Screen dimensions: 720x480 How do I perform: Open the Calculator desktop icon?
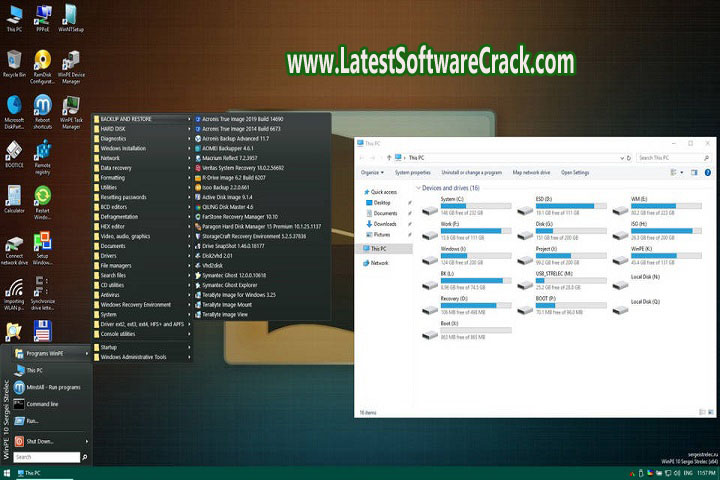coord(14,199)
